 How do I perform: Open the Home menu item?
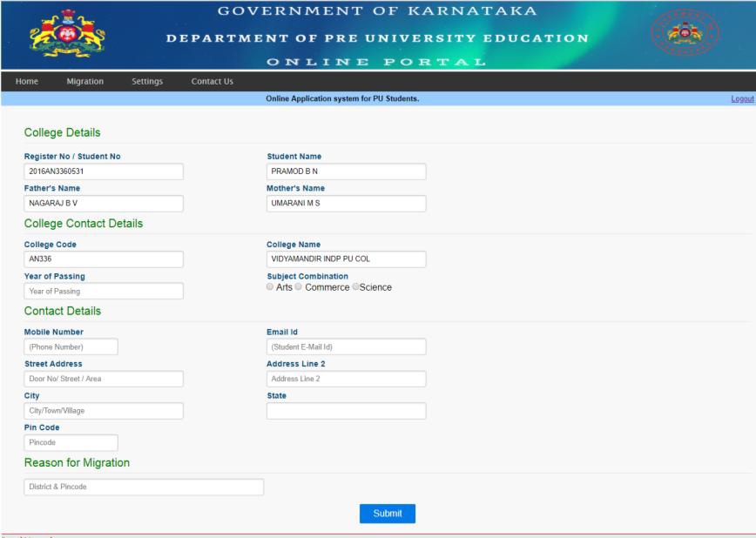[x=27, y=82]
